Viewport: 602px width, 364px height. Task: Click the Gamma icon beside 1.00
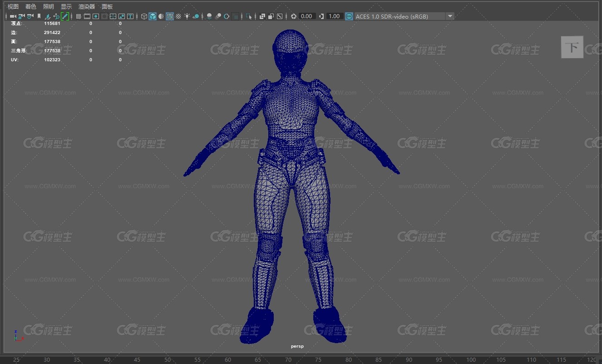pyautogui.click(x=321, y=16)
